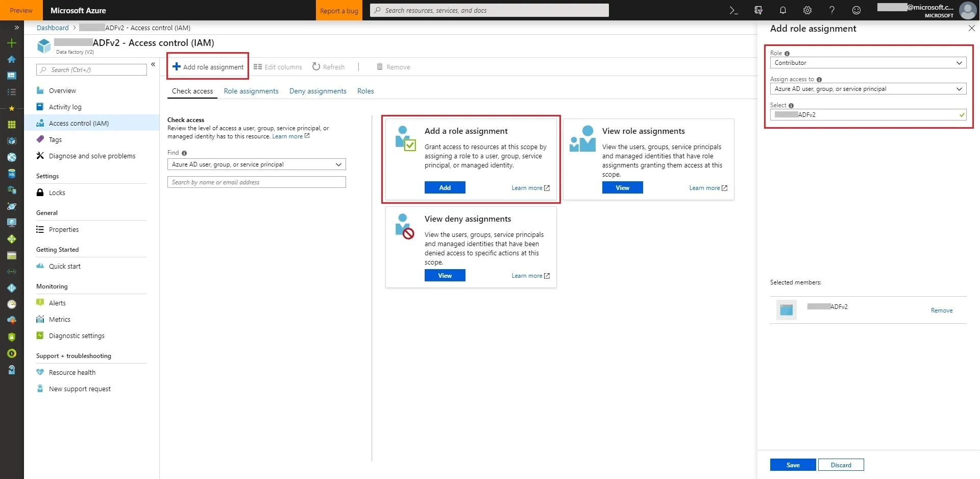Screen dimensions: 980x479
Task: Close the Add role assignment panel
Action: pyautogui.click(x=971, y=29)
